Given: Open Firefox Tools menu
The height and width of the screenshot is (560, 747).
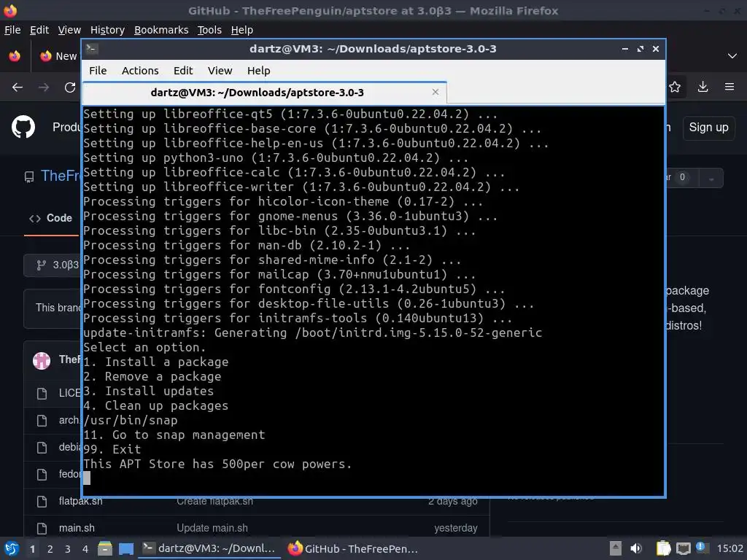Looking at the screenshot, I should click(209, 29).
